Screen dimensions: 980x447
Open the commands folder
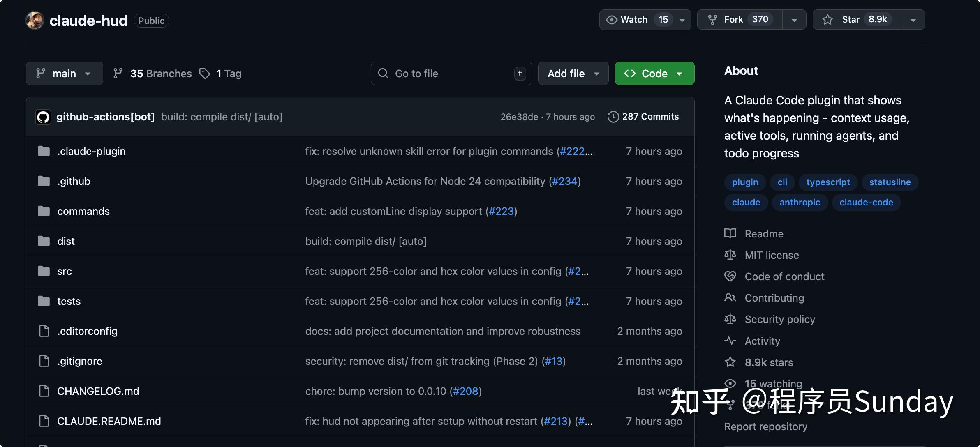coord(83,211)
